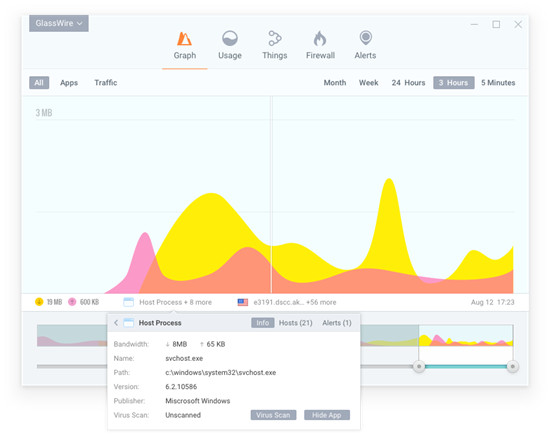The height and width of the screenshot is (438, 550).
Task: Minimize the GlassWire window
Action: tap(474, 24)
